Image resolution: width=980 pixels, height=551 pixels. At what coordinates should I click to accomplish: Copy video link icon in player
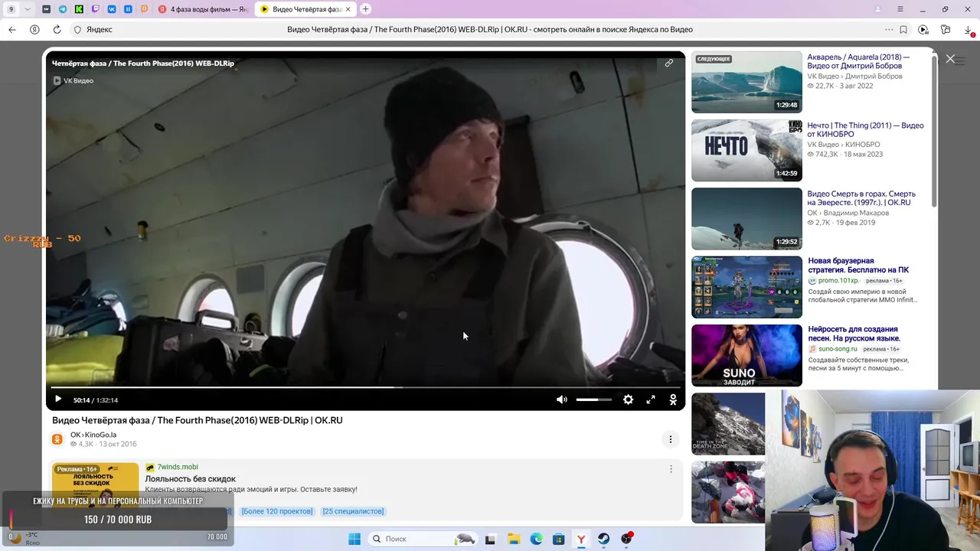pos(669,64)
